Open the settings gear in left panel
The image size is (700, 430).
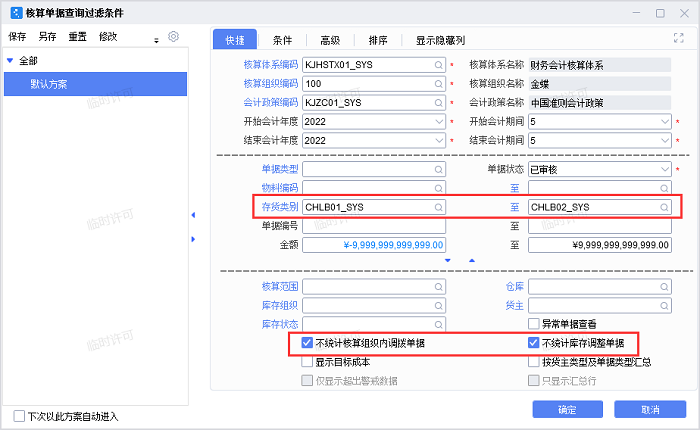[x=173, y=36]
